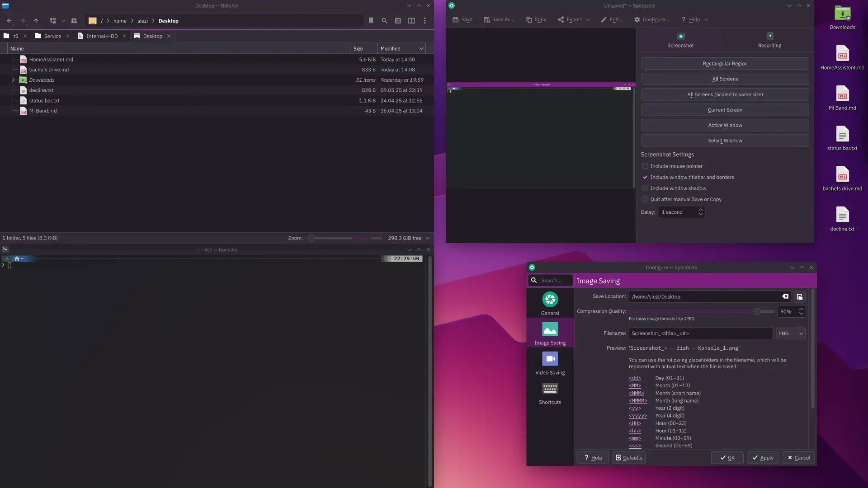Browse for save location folder
Viewport: 868px width, 488px height.
800,297
